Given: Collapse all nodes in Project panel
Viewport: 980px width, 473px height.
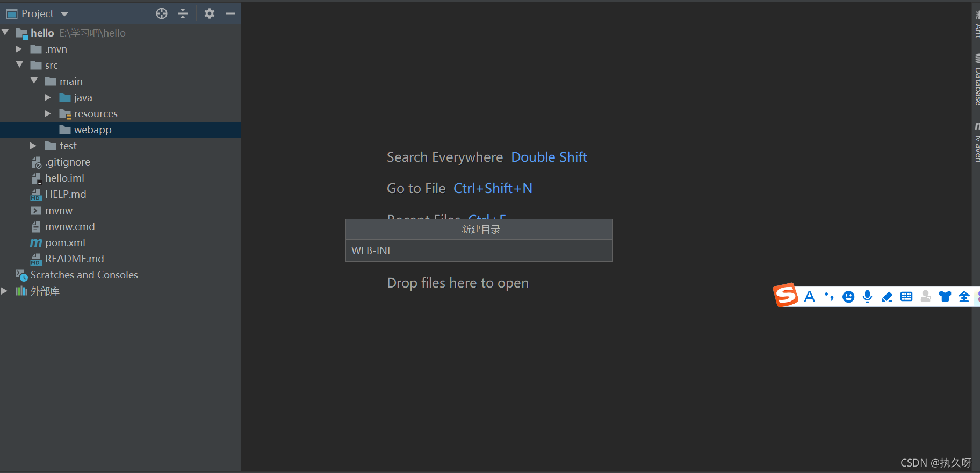Looking at the screenshot, I should (x=183, y=13).
